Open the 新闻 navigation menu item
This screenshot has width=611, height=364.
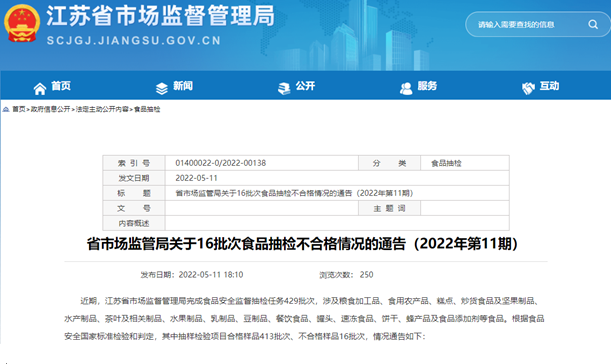pyautogui.click(x=183, y=86)
